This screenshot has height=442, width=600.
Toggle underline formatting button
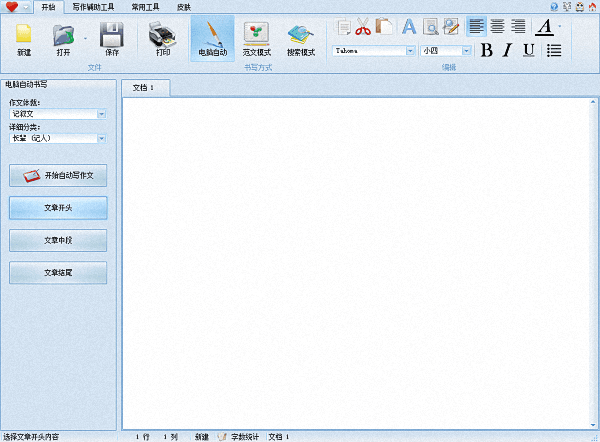pyautogui.click(x=528, y=50)
